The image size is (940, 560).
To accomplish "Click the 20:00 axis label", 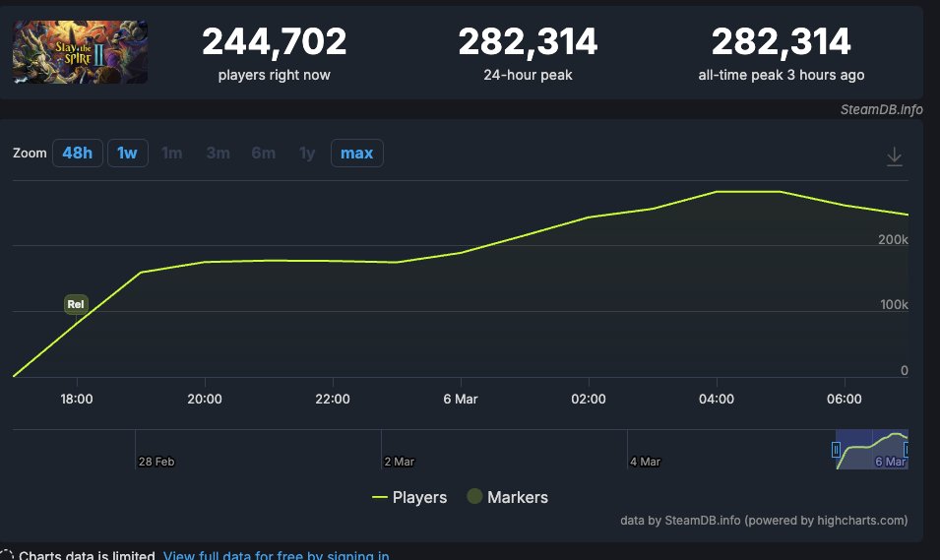I will (205, 399).
